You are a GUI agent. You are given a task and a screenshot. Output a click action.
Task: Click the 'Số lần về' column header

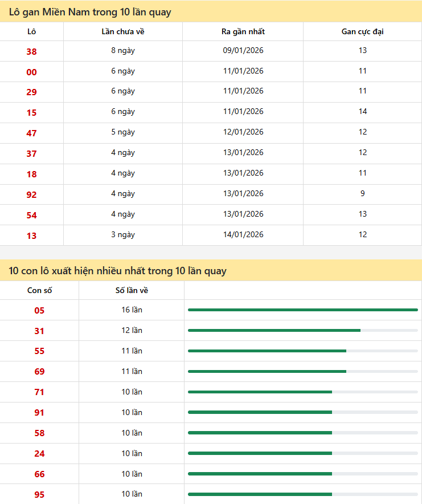click(132, 290)
